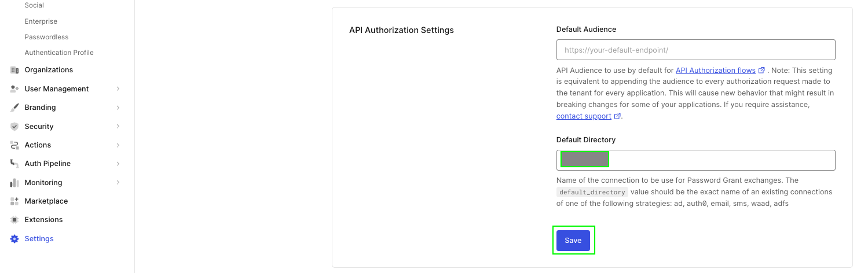Screen dimensions: 868x273
Task: Open the Authentication Profile submenu item
Action: tap(59, 53)
